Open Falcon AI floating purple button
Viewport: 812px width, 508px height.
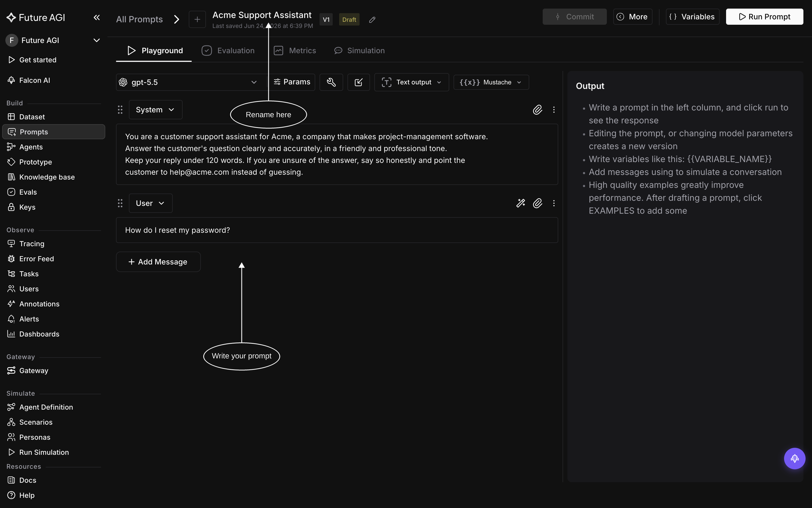point(795,459)
